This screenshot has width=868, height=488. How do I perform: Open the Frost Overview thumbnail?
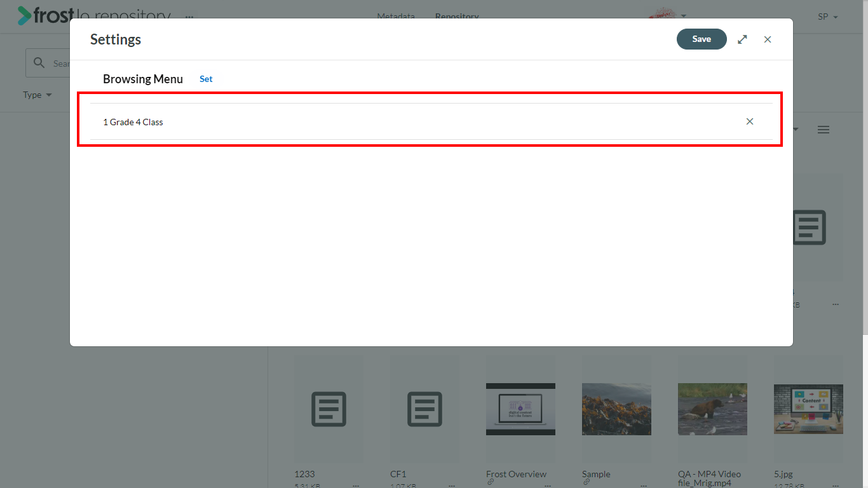click(x=520, y=409)
